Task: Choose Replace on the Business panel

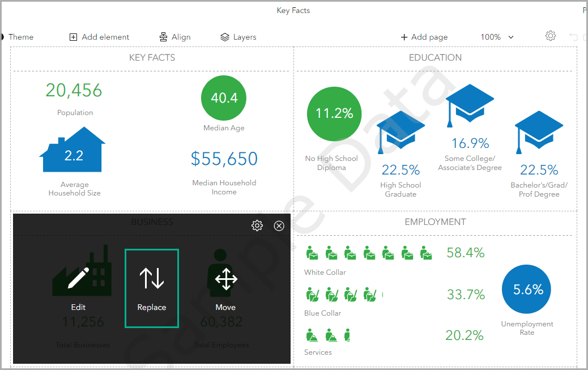Action: point(152,288)
